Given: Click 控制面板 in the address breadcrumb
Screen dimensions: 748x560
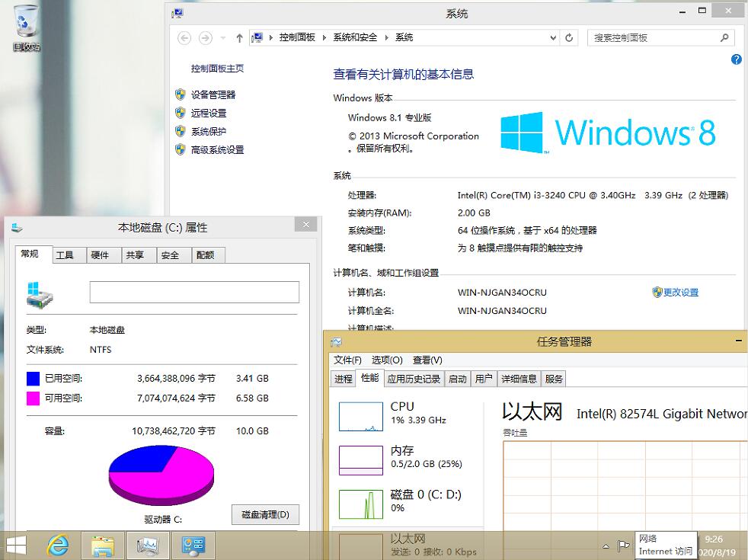Looking at the screenshot, I should [x=297, y=37].
